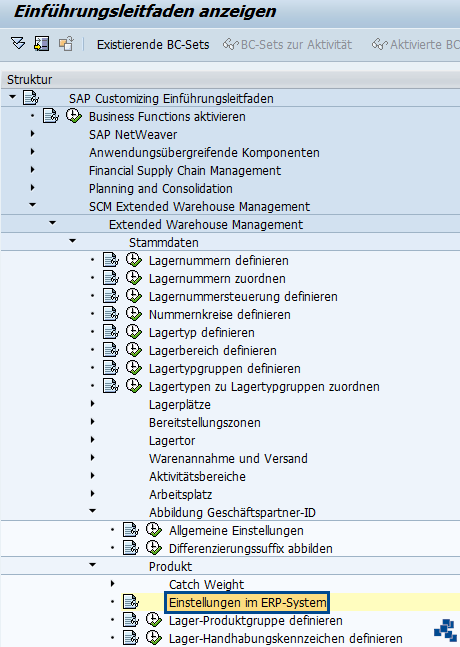Execute Lagertyp definieren activity icon
The height and width of the screenshot is (647, 460).
tap(134, 332)
